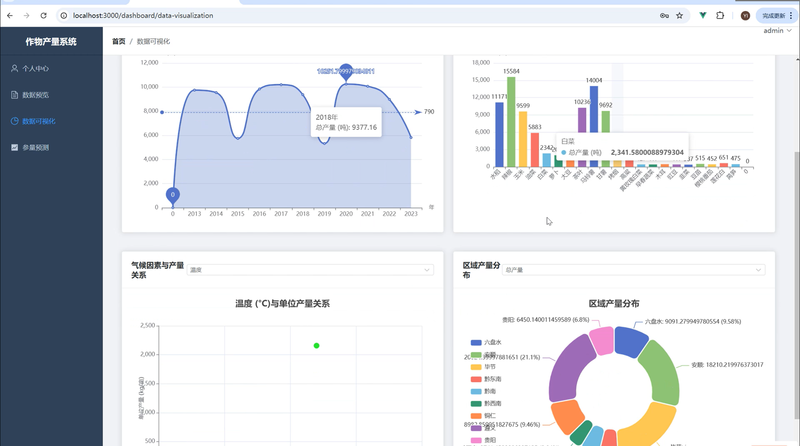Open the Vue devtools extension icon
Screen dimensions: 800x446
tap(703, 15)
